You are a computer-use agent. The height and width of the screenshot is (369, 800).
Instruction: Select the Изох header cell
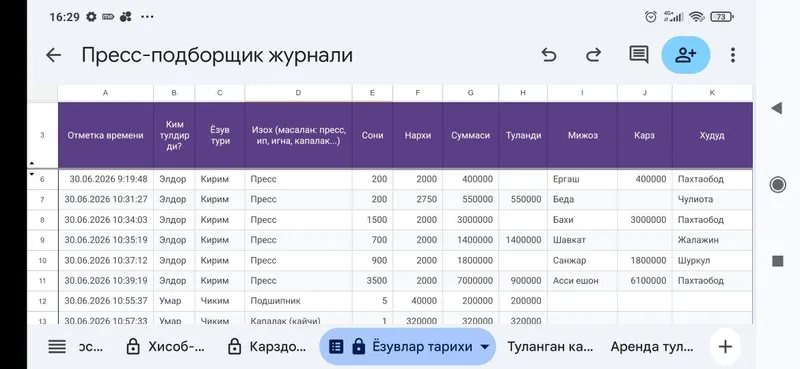coord(298,135)
